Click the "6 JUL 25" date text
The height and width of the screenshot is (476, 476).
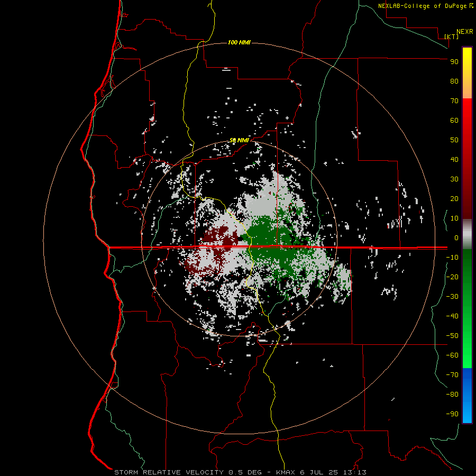coord(319,472)
